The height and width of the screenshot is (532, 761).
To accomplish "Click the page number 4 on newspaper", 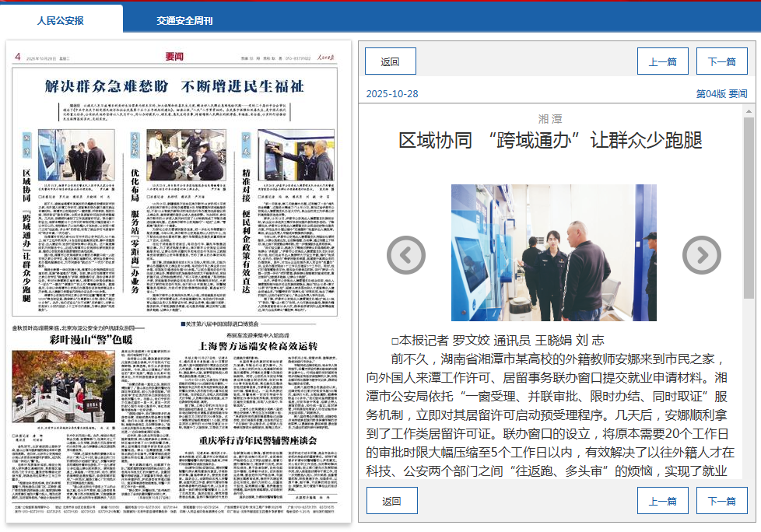I will click(17, 57).
